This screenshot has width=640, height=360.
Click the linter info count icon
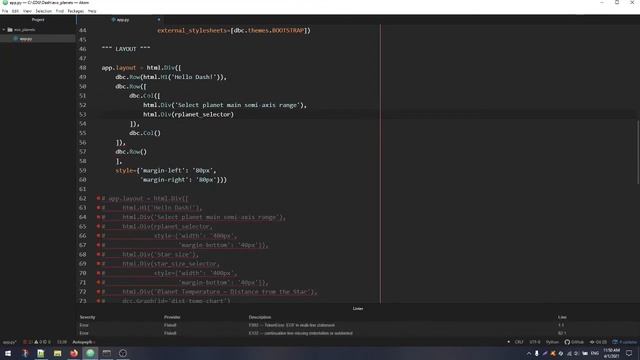point(47,342)
